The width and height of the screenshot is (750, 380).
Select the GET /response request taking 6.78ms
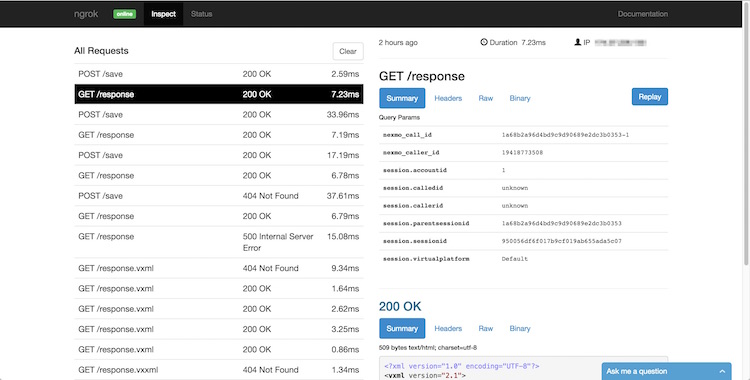219,176
